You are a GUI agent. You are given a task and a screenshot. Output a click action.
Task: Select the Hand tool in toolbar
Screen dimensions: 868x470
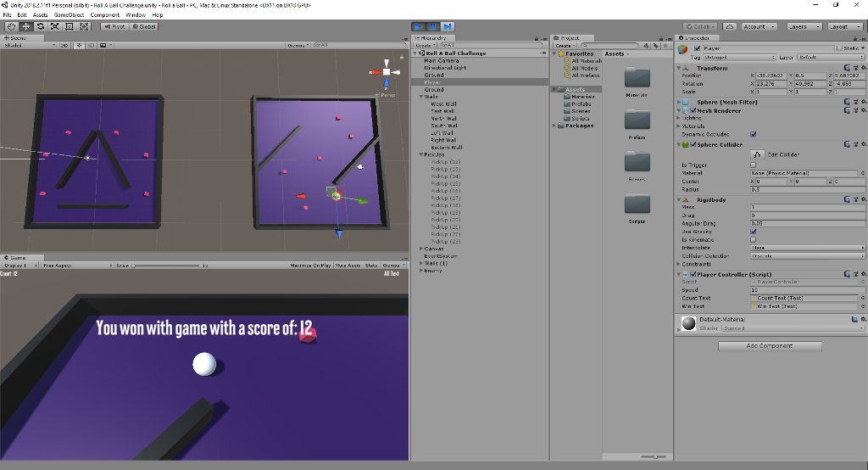(11, 26)
